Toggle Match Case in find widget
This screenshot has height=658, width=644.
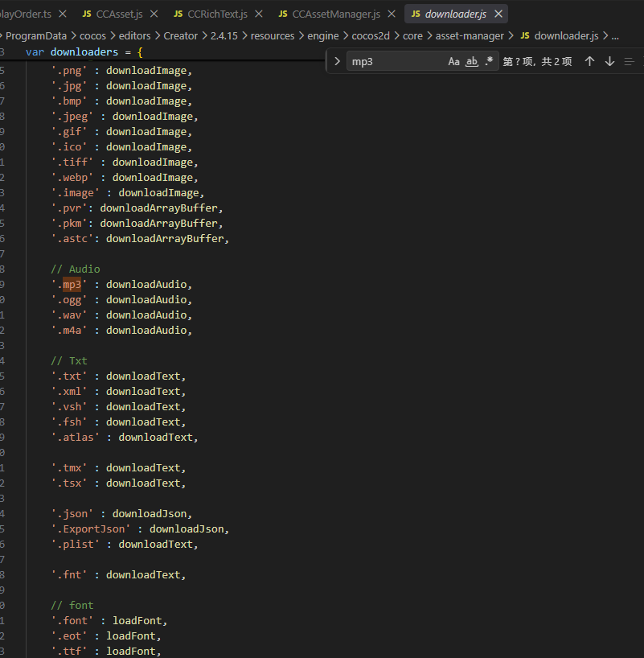[x=453, y=62]
